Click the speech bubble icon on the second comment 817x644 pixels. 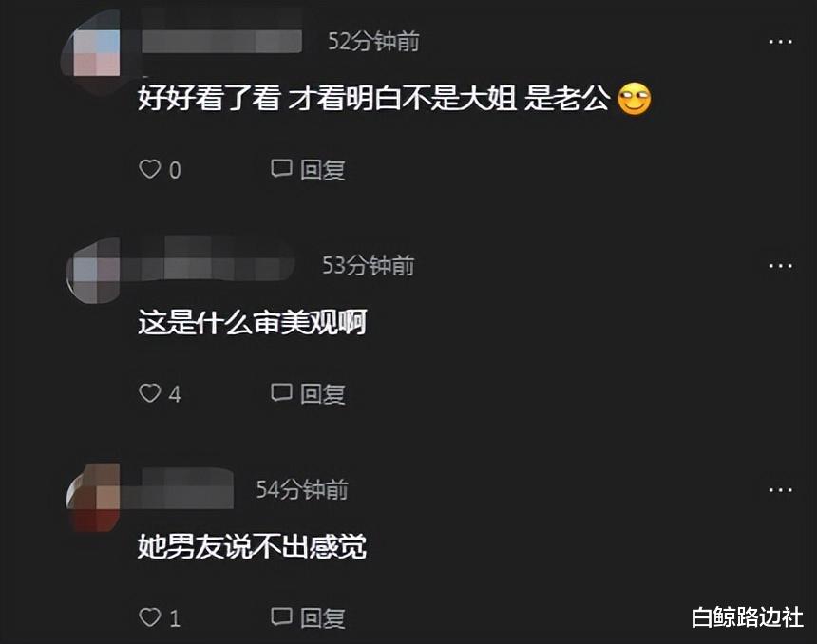tap(281, 392)
